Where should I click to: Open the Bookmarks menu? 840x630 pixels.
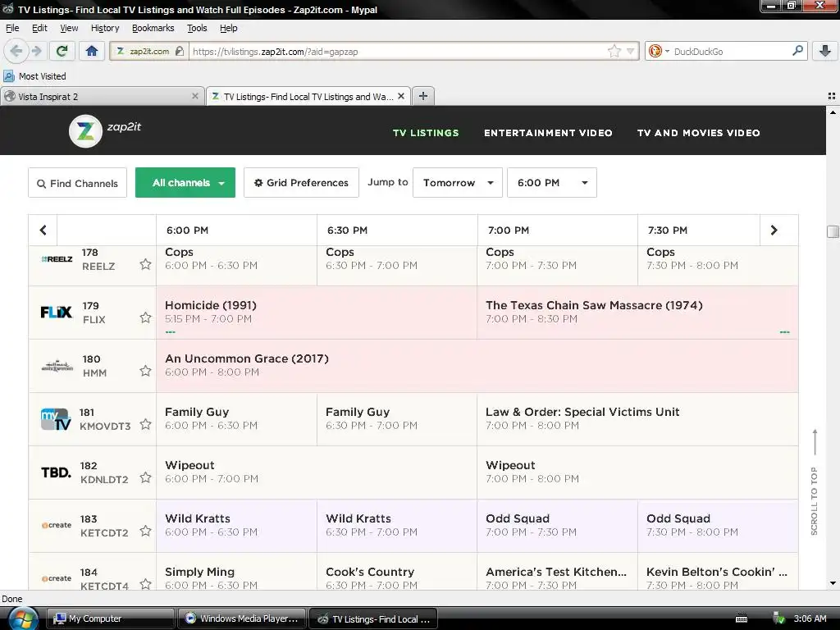coord(153,28)
